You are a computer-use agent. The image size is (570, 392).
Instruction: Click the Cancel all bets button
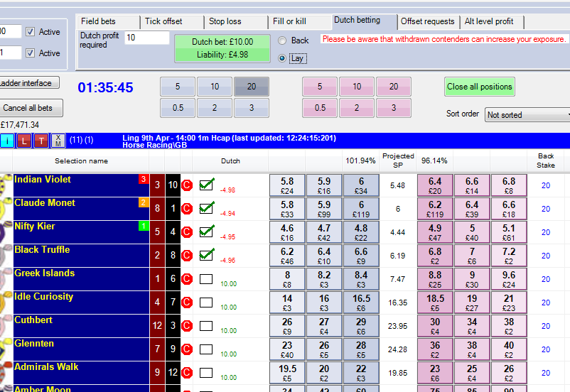coord(30,108)
